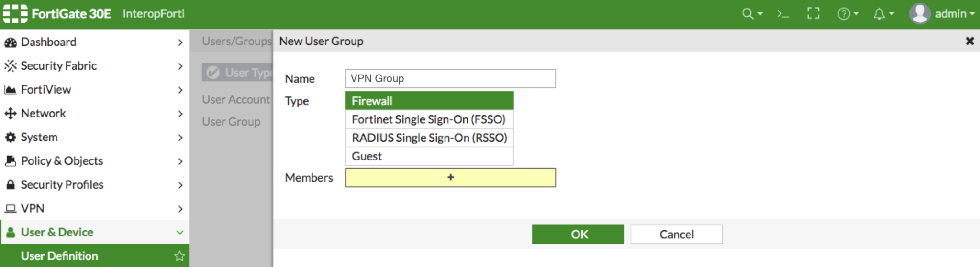Open the Dashboard menu item
The width and height of the screenshot is (980, 267).
click(49, 42)
